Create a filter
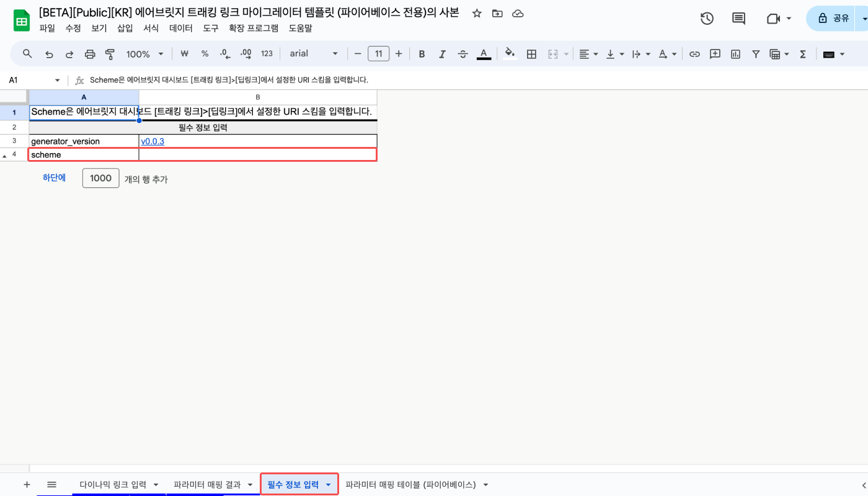Viewport: 868px width, 496px height. (x=756, y=54)
